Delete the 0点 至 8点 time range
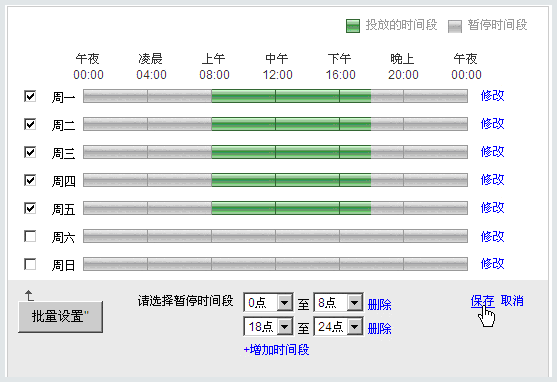Viewport: 557px width, 382px height. coord(379,305)
